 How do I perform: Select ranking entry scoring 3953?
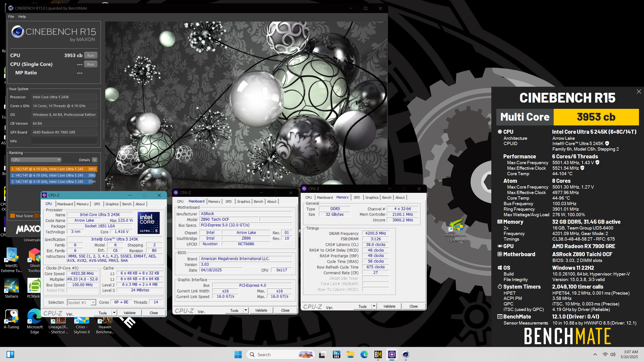(x=54, y=169)
